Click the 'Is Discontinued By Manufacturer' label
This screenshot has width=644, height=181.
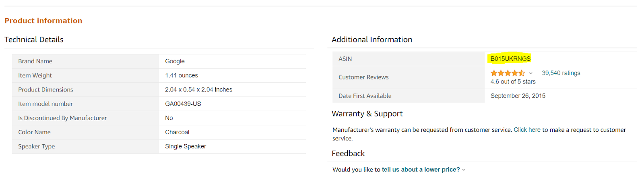pos(62,118)
